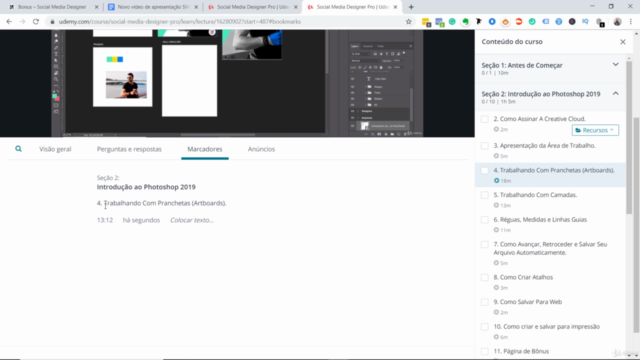Viewport: 640px width, 360px height.
Task: Close the Bonus – Social Media Designer tab
Action: point(96,7)
